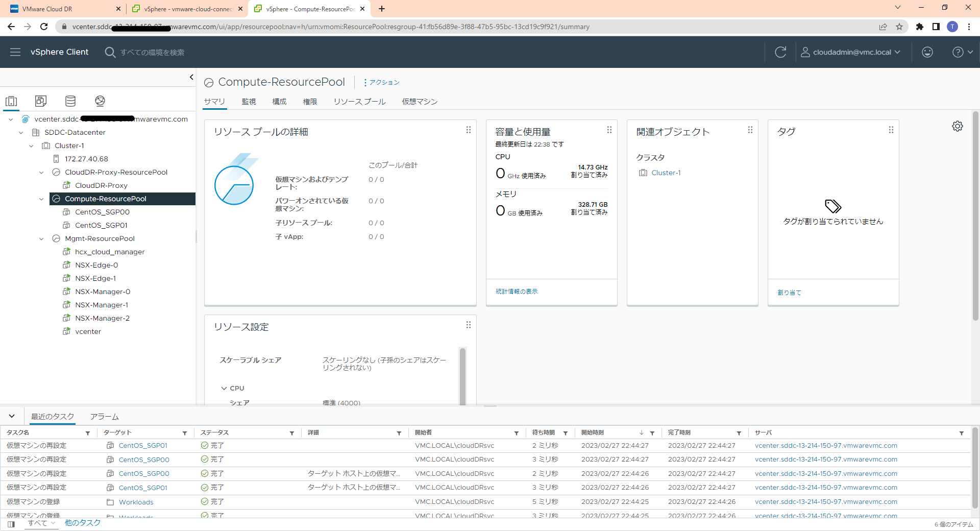Collapse the vcenter.sddc tree node
The width and height of the screenshot is (980, 531).
(11, 119)
